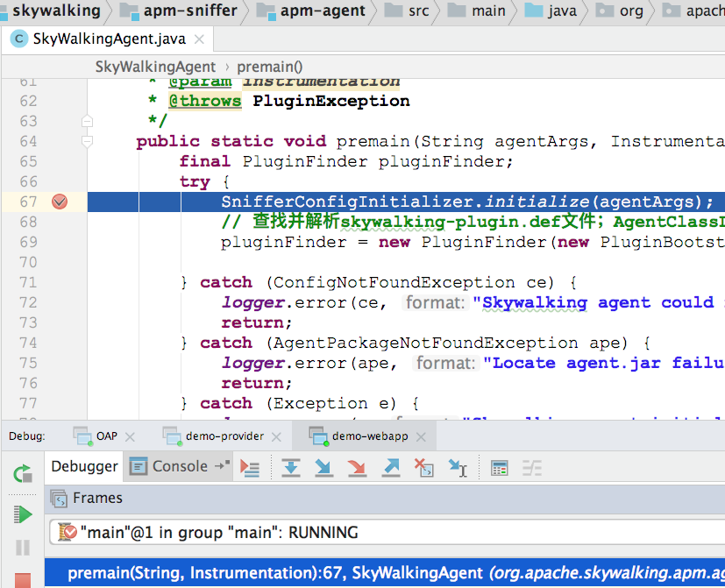Open the main breadcrumb folder
Image resolution: width=725 pixels, height=588 pixels.
477,11
